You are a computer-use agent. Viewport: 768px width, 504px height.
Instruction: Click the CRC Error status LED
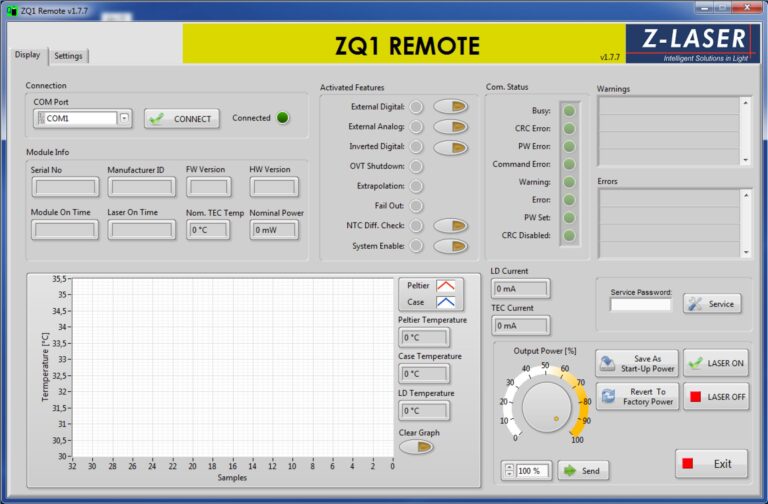coord(569,128)
